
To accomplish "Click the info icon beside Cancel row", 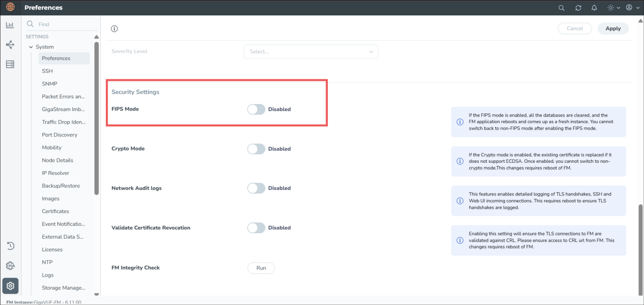I will pos(114,29).
